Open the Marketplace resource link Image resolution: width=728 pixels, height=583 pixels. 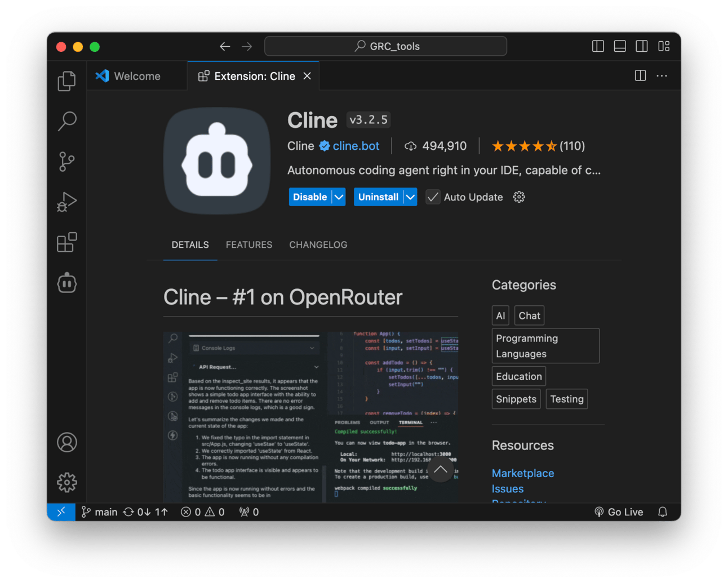point(523,473)
